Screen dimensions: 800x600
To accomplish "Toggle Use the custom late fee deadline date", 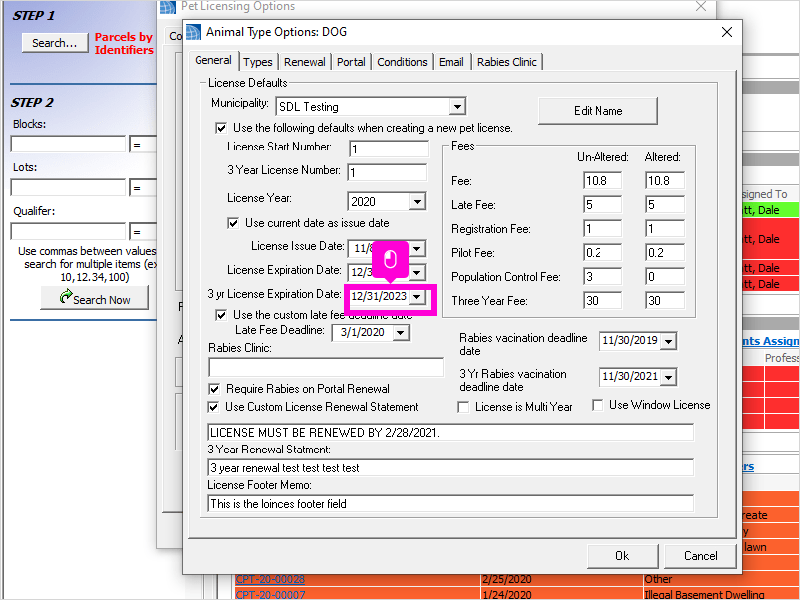I will [x=221, y=315].
